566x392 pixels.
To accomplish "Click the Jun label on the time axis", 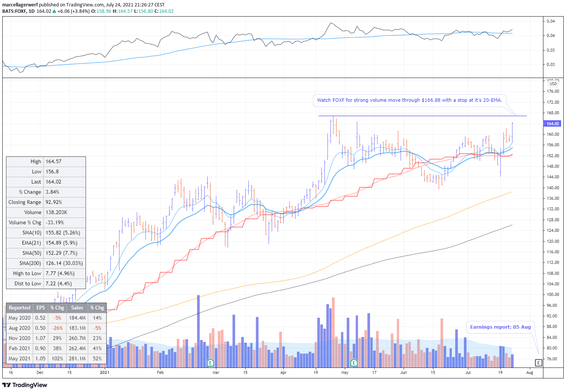I will (404, 372).
